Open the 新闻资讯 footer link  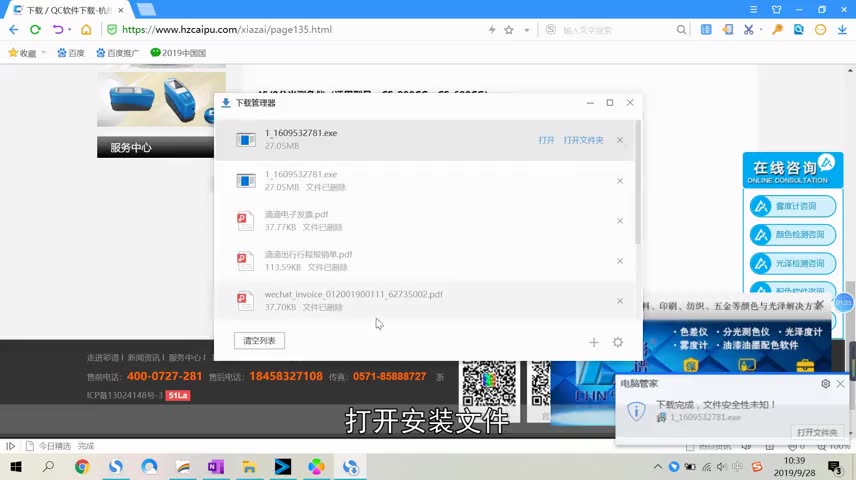coord(143,358)
